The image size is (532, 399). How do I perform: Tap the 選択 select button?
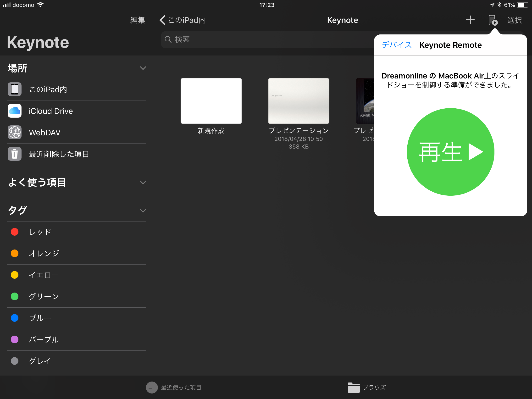coord(515,20)
